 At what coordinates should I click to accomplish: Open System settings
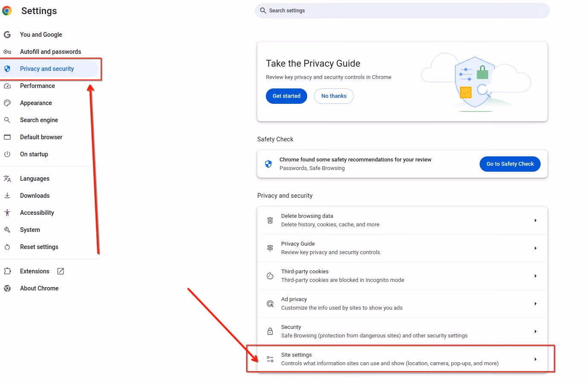[30, 230]
